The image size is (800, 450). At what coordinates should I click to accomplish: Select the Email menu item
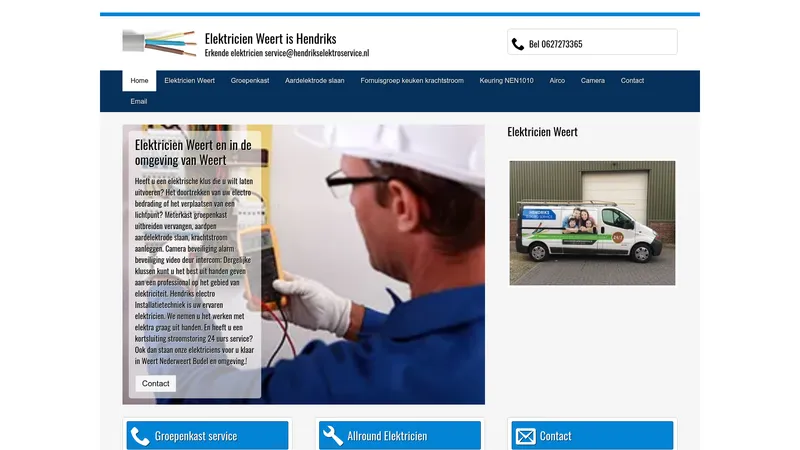pyautogui.click(x=138, y=102)
